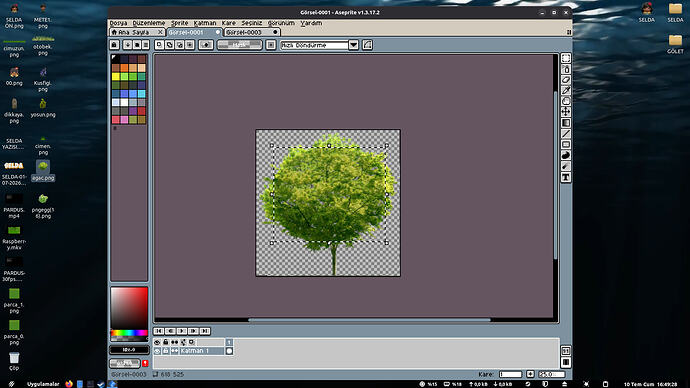690x388 pixels.
Task: Select cel of Katman 1 frame 1
Action: 229,351
